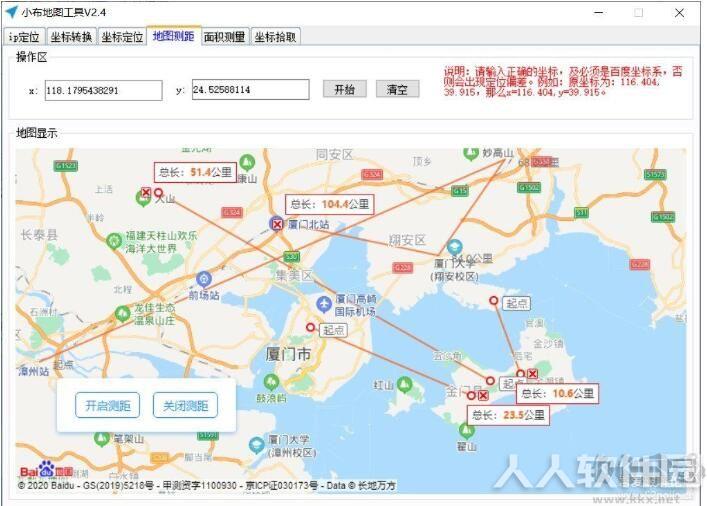Close the 小布地图工具 window

pyautogui.click(x=679, y=13)
